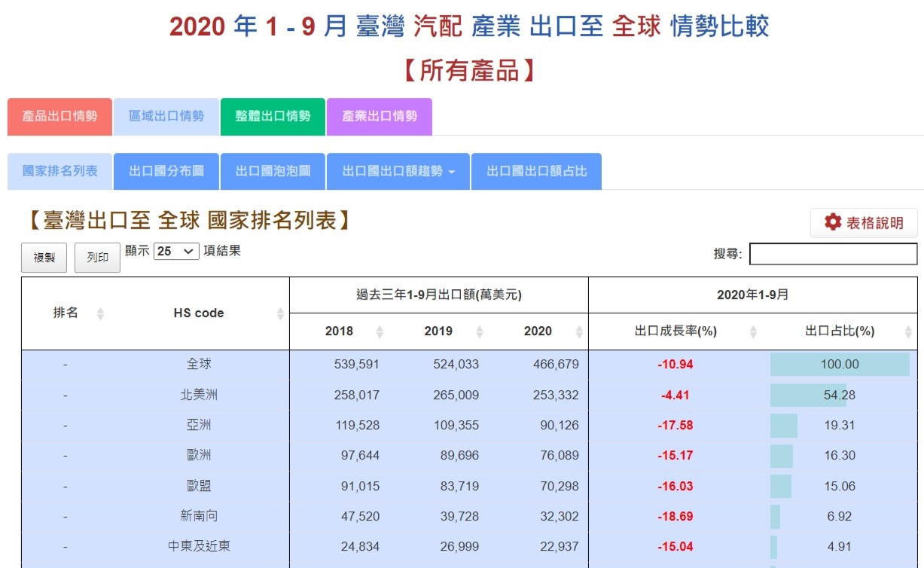Screen dimensions: 924x568
Task: Select the 出口國泡泡圖 tab
Action: click(273, 171)
